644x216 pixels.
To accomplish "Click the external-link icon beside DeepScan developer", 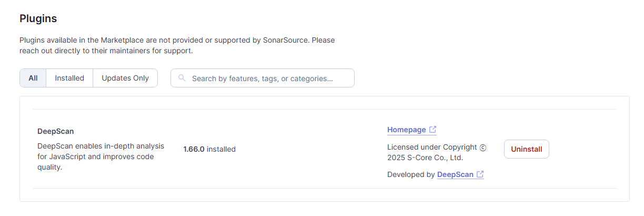I will [480, 174].
